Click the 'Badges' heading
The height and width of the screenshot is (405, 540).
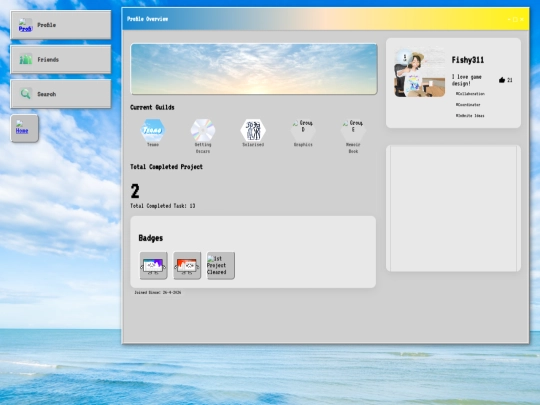click(x=150, y=238)
